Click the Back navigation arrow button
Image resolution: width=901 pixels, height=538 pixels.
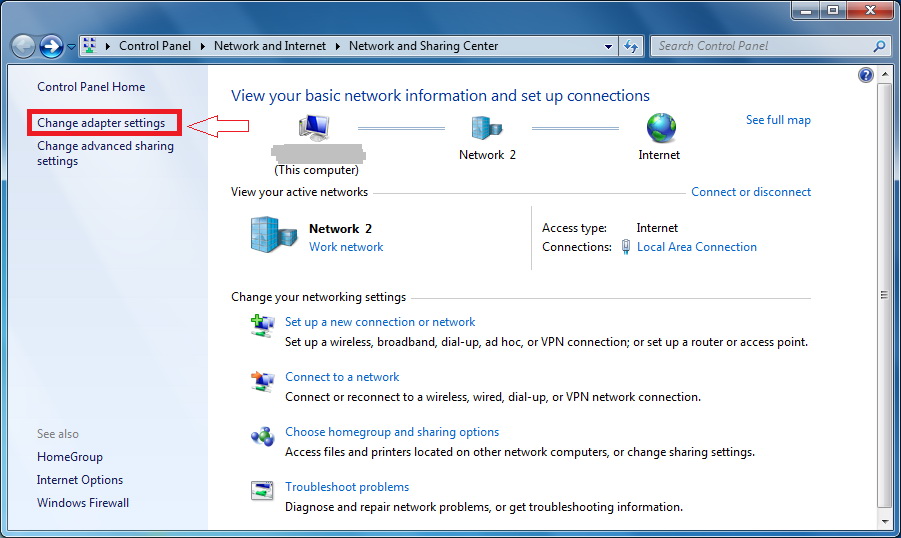[x=23, y=46]
